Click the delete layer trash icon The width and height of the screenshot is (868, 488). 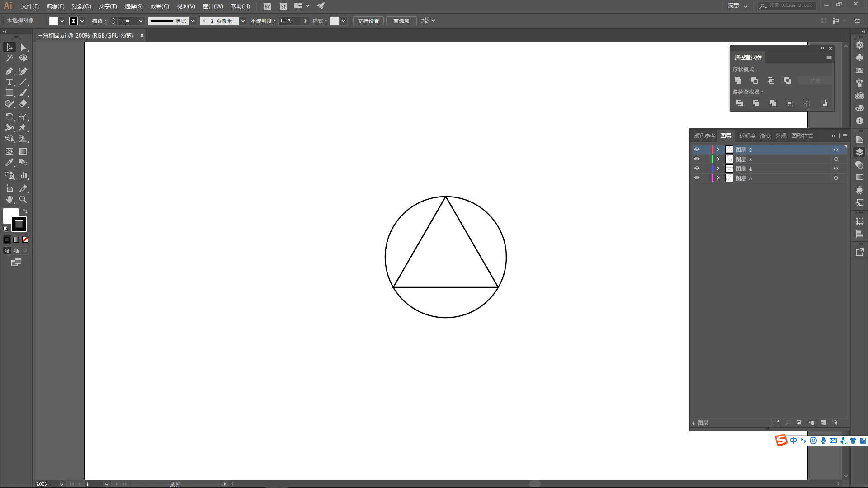point(835,422)
